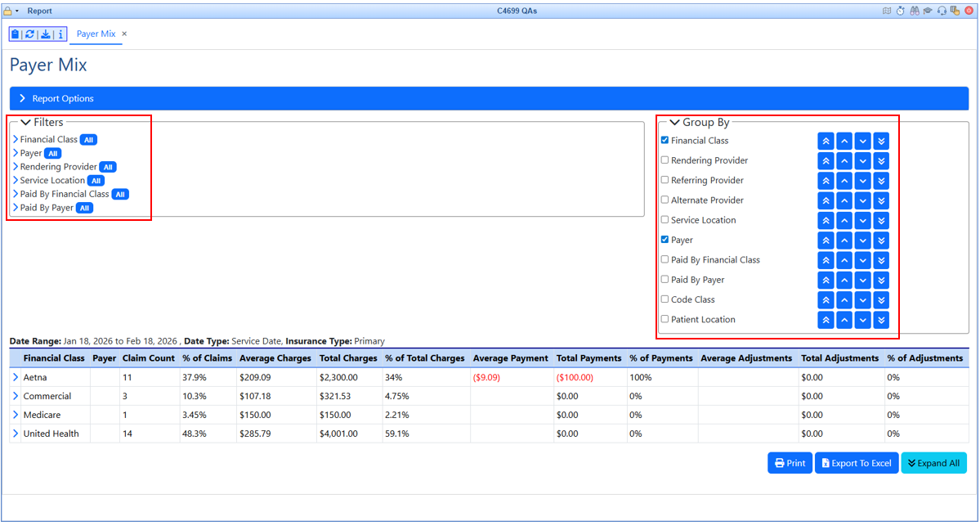
Task: Open the map icon in the title bar
Action: click(886, 11)
